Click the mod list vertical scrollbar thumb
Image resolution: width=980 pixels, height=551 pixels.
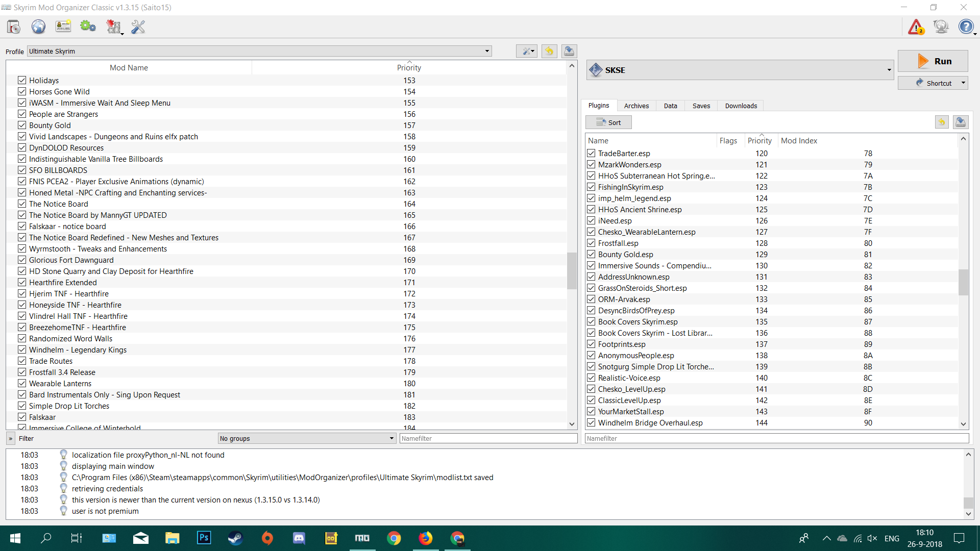572,271
